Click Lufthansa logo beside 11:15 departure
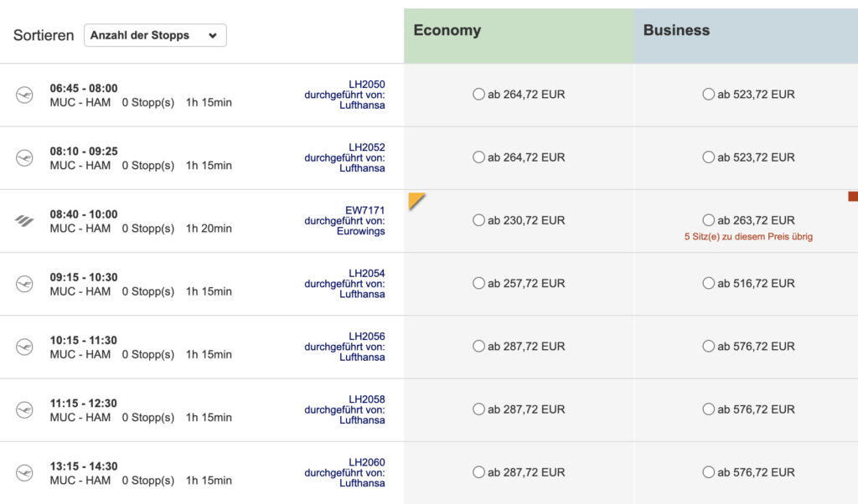 click(x=24, y=409)
